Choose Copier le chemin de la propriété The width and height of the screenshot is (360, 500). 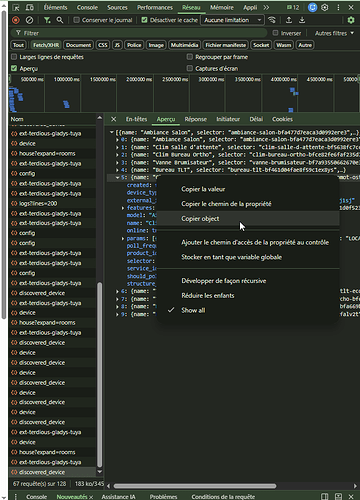coord(248,204)
